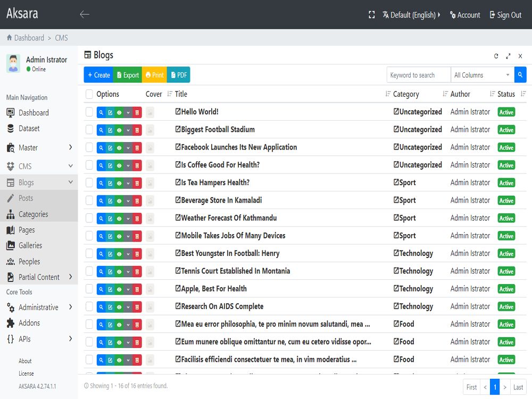
Task: Go to Galleries in the sidebar
Action: 30,245
